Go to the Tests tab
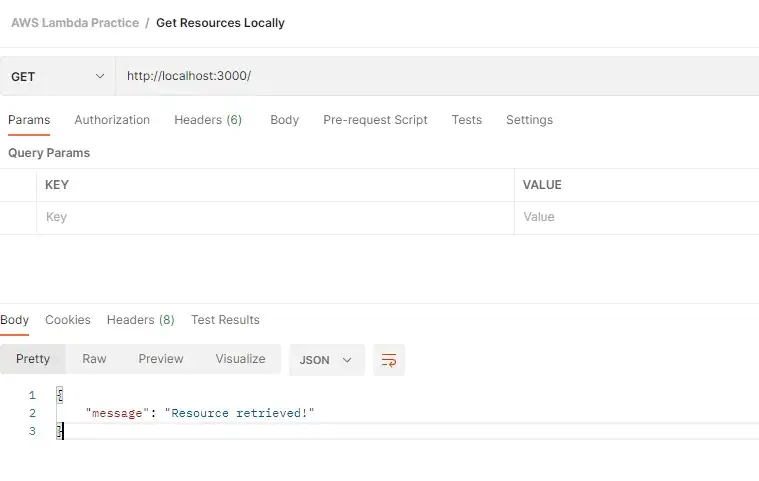This screenshot has height=481, width=759. click(x=466, y=120)
